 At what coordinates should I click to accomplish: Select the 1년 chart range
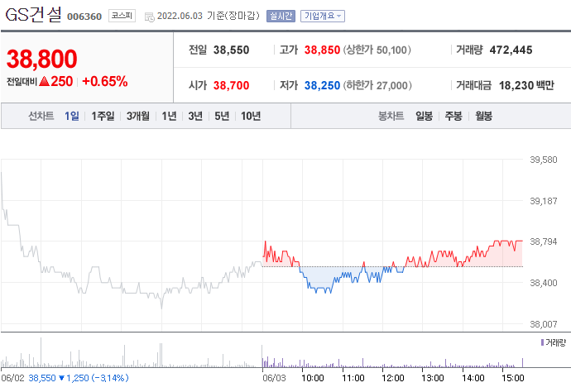click(x=169, y=116)
